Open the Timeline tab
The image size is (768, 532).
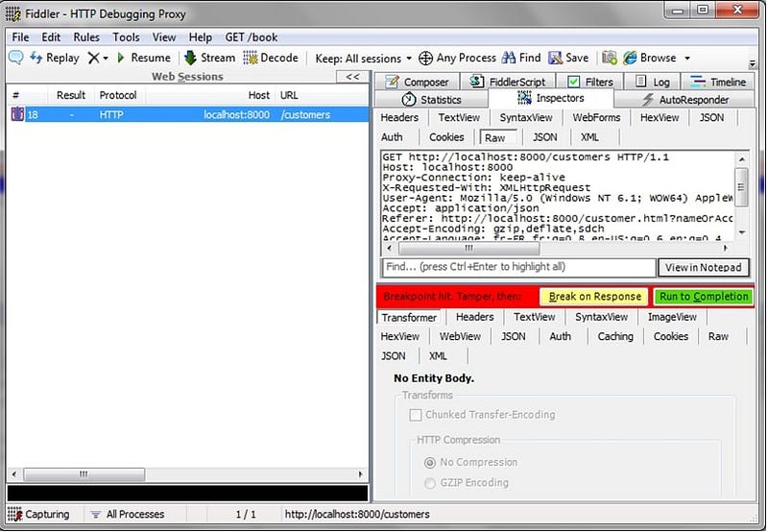[x=717, y=82]
